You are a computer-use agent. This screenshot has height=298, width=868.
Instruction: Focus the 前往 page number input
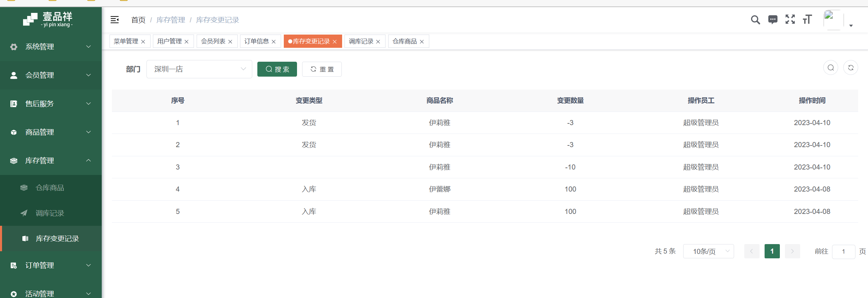[844, 252]
